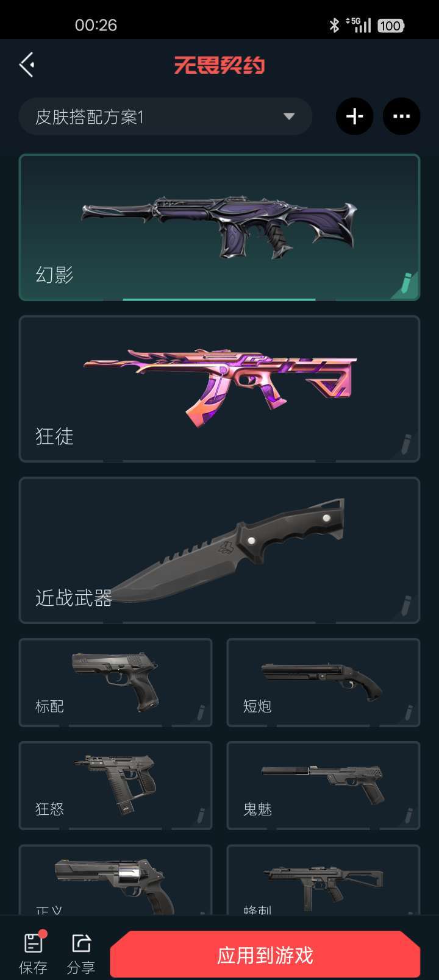Edit the 标配 pistol skin pencil icon
Image resolution: width=439 pixels, height=980 pixels.
click(200, 712)
